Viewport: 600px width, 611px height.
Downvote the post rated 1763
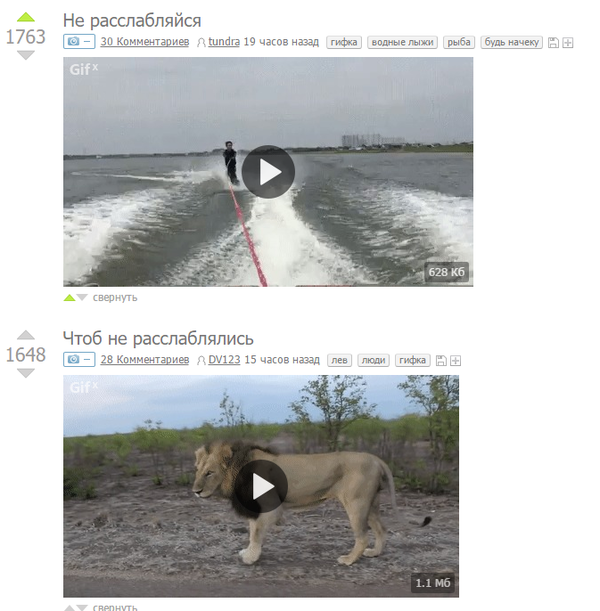pos(26,55)
